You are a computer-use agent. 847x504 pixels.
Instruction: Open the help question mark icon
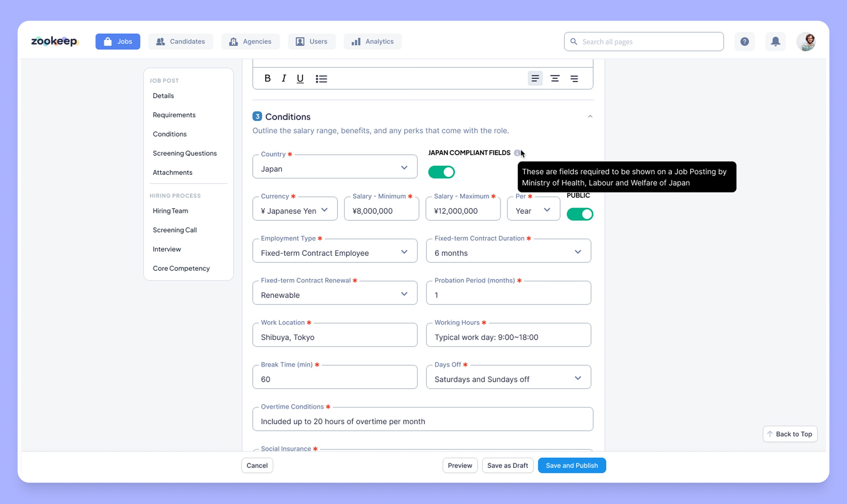[744, 42]
